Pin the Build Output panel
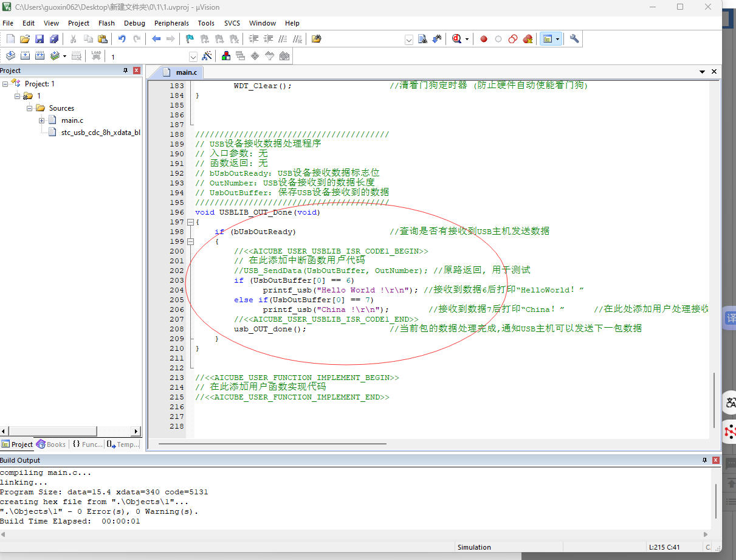Screen dimensions: 736x560 click(x=705, y=460)
